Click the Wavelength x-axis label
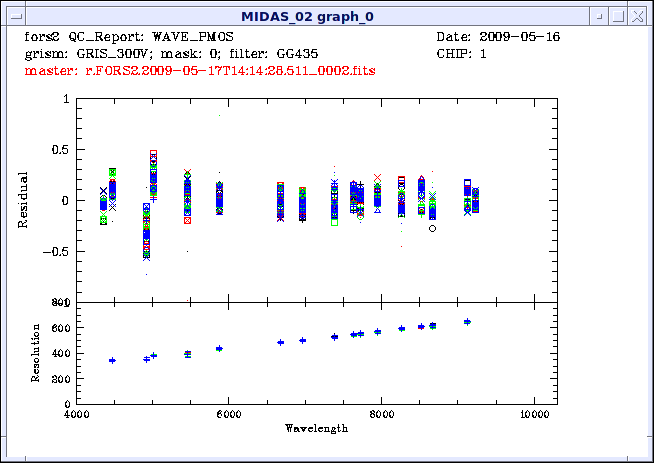This screenshot has height=463, width=654. click(x=305, y=428)
